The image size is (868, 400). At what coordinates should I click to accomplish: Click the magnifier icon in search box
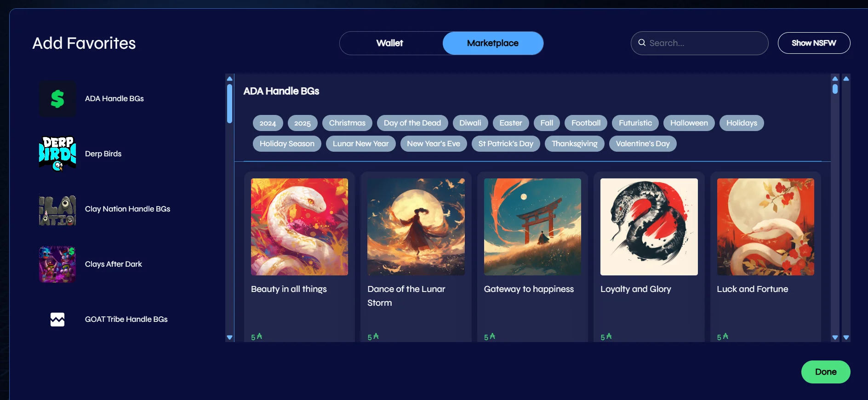click(x=642, y=43)
